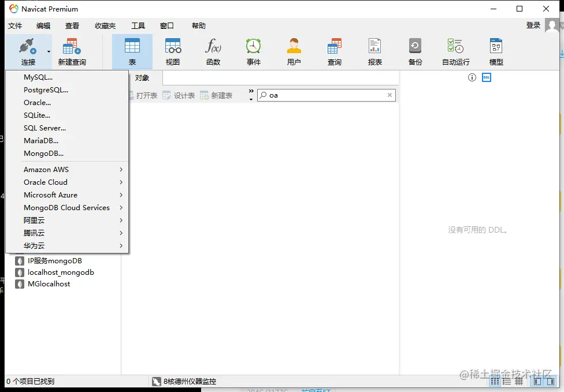Click the 新建表 new table button
This screenshot has height=392, width=564.
coord(216,96)
